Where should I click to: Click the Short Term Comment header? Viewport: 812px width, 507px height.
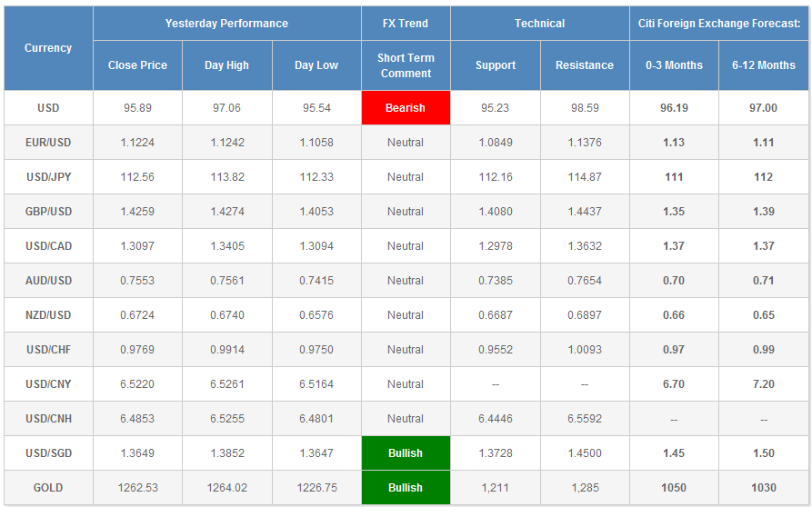(x=406, y=65)
